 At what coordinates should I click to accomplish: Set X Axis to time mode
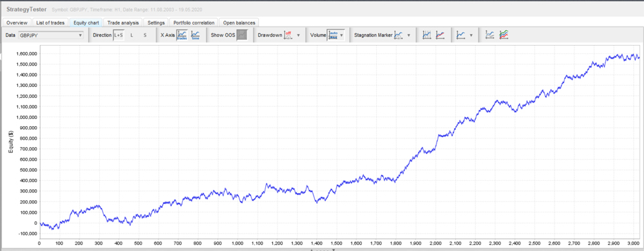click(196, 35)
